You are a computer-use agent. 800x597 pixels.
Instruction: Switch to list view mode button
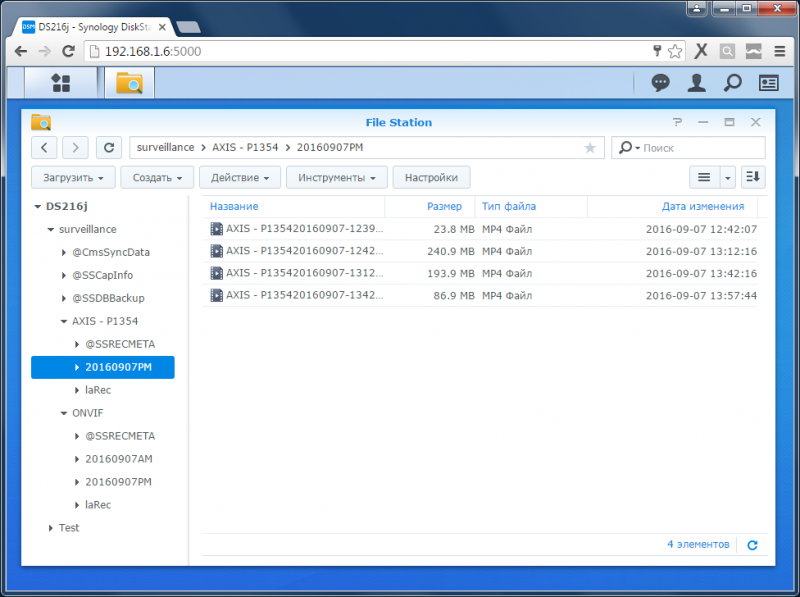point(704,177)
